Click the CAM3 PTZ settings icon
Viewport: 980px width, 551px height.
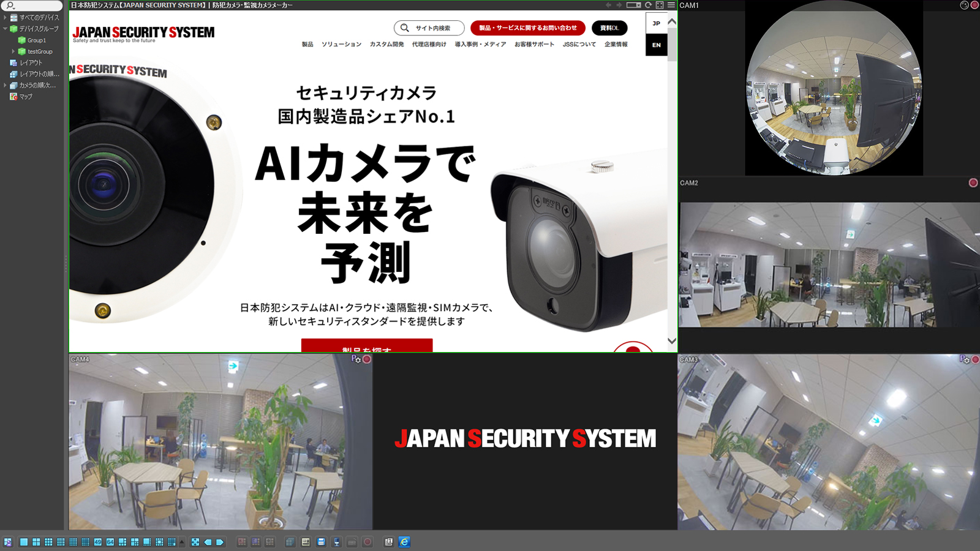pyautogui.click(x=965, y=359)
